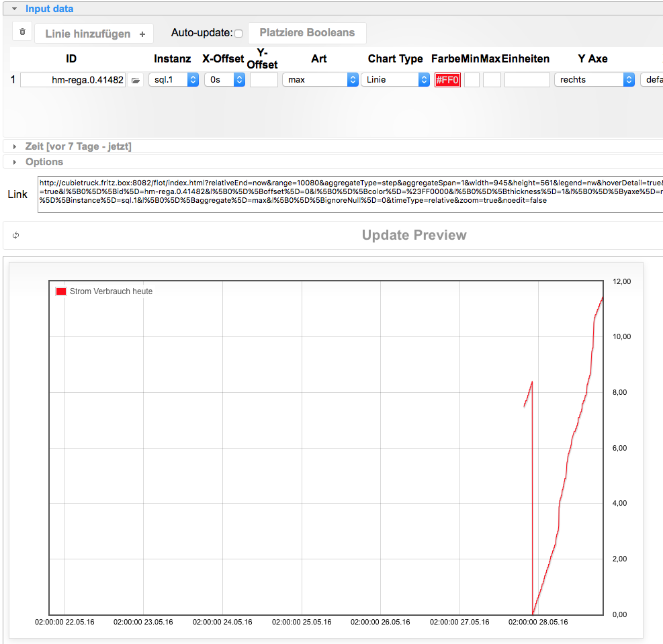Click the Linie hinzufügen button

[x=95, y=34]
